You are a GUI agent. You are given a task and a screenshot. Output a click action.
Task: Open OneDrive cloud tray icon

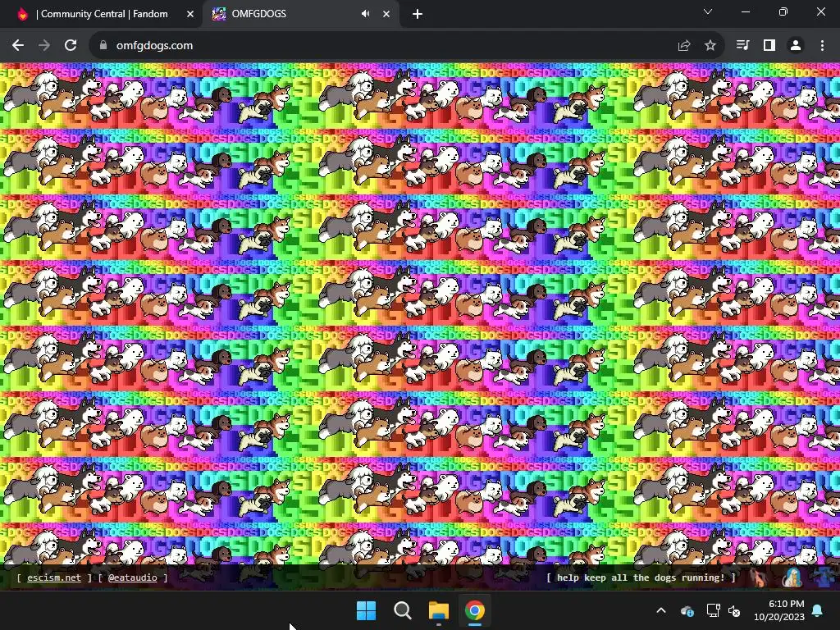point(687,610)
